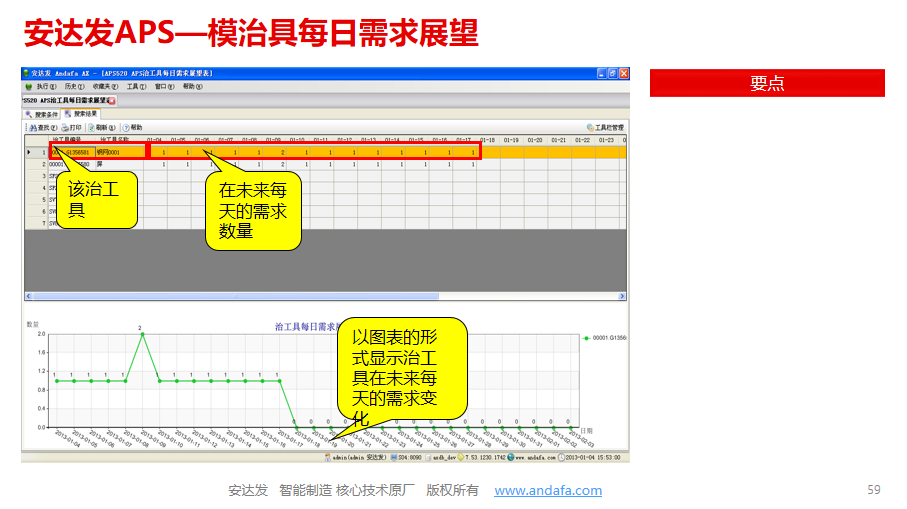Select the 01-18 date column header
This screenshot has height=509, width=907.
(487, 140)
